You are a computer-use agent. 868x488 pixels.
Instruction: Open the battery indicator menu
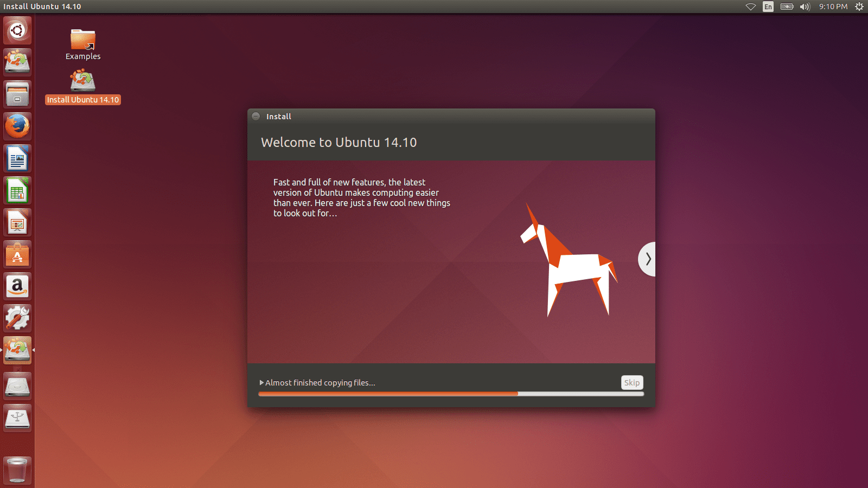(x=787, y=7)
